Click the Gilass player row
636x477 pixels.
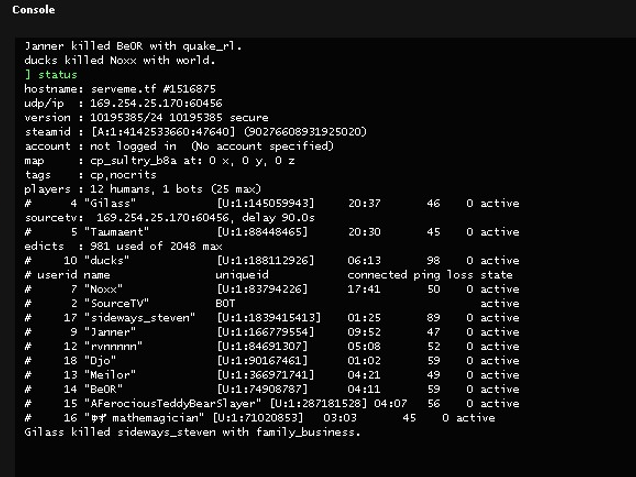click(270, 204)
